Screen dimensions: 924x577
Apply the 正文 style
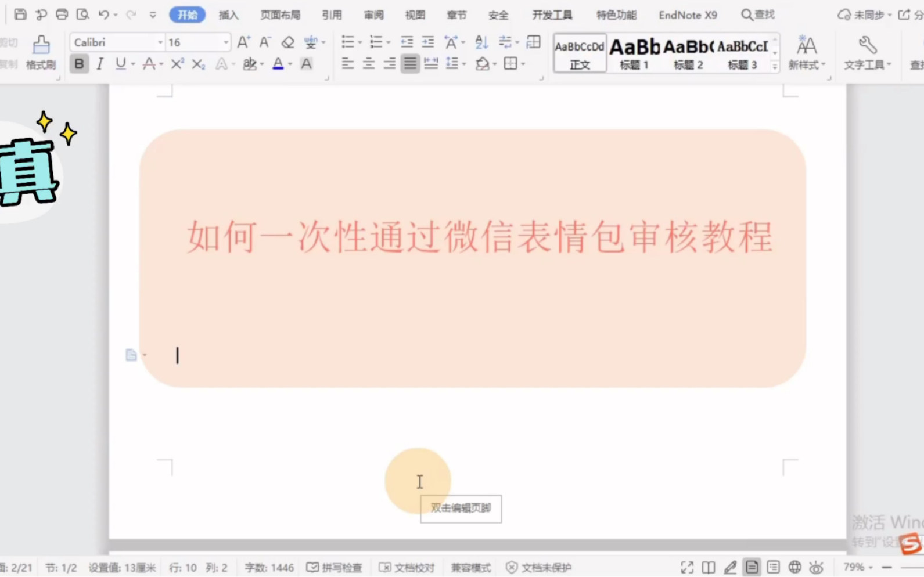pyautogui.click(x=580, y=53)
